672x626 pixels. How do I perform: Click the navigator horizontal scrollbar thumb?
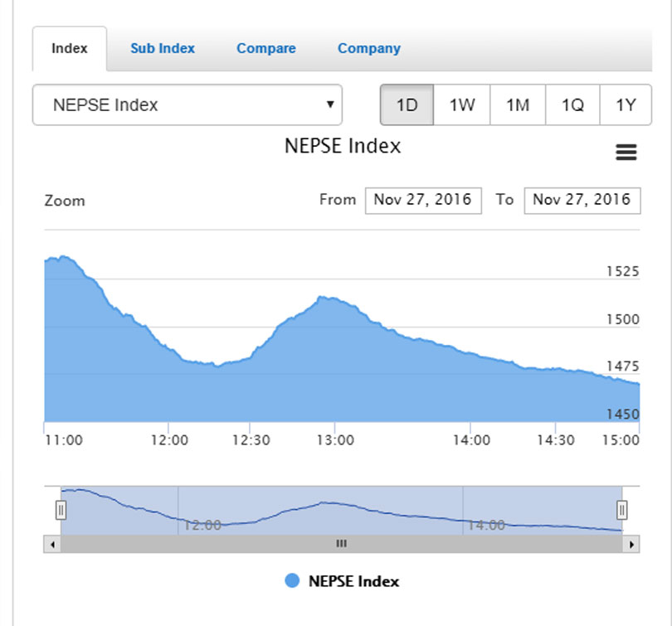[x=342, y=544]
